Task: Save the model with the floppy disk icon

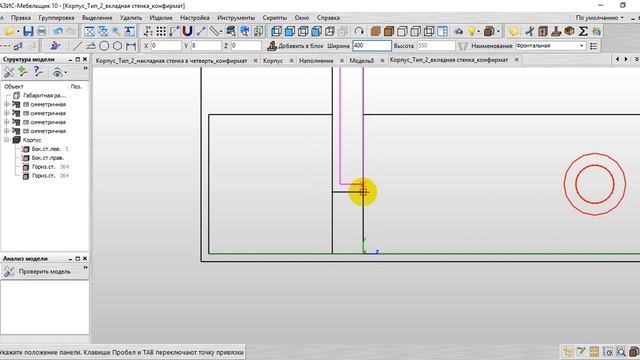Action: click(x=28, y=31)
